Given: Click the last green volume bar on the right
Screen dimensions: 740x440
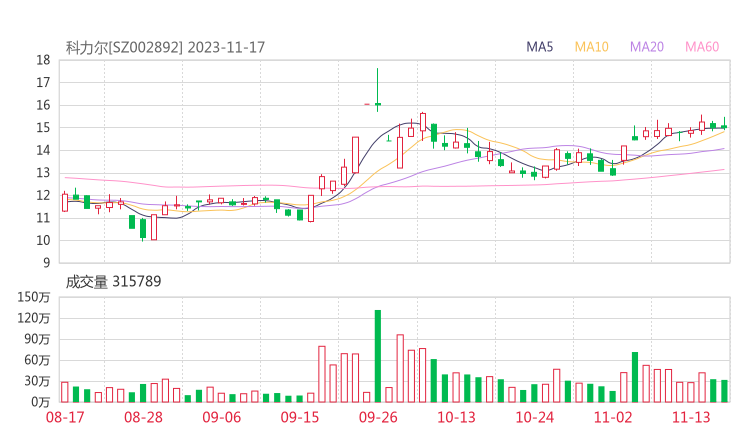Looking at the screenshot, I should coord(724,391).
